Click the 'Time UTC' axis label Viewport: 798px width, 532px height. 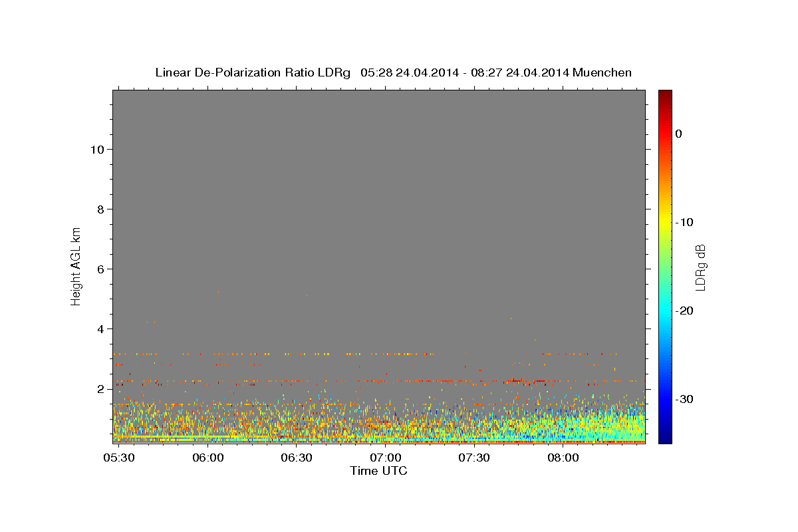[378, 471]
